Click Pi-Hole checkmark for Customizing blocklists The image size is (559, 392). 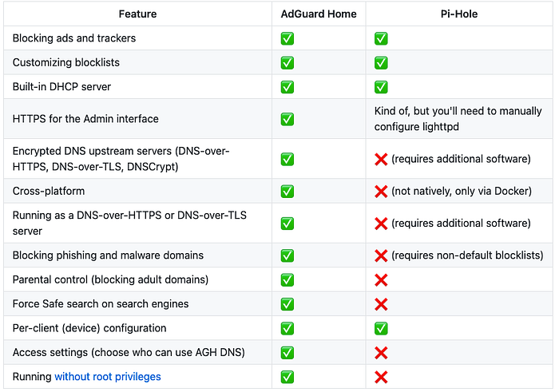[381, 63]
